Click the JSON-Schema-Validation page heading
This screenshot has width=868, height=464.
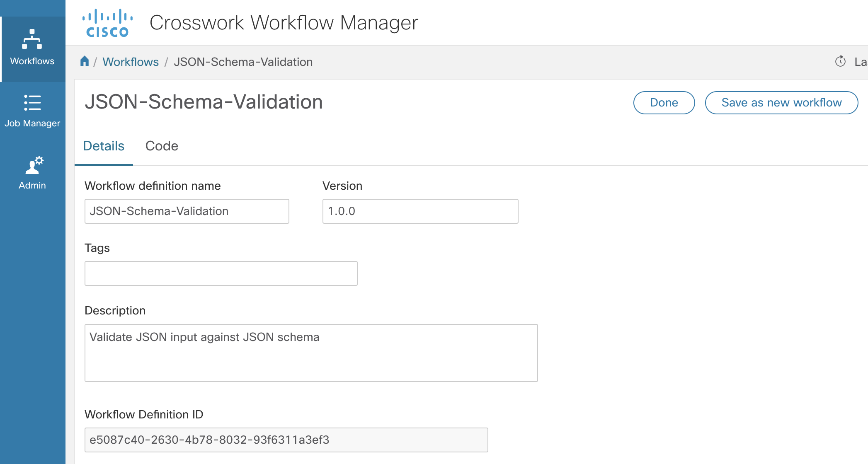pyautogui.click(x=204, y=102)
